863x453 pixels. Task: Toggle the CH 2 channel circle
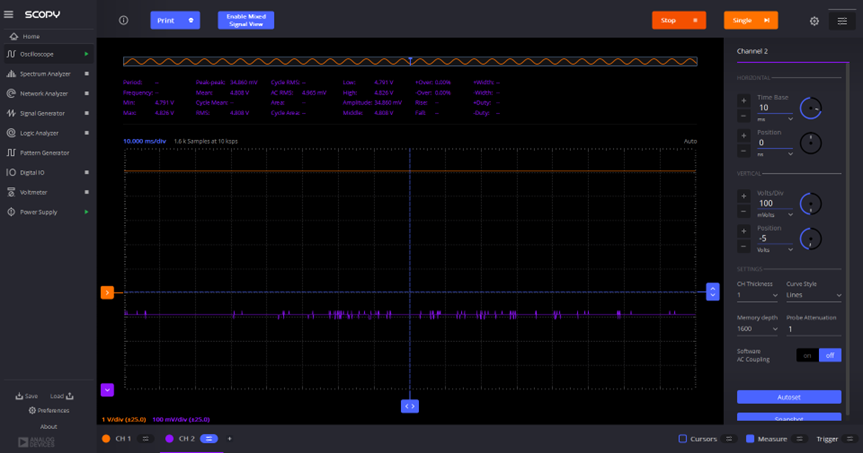(170, 439)
